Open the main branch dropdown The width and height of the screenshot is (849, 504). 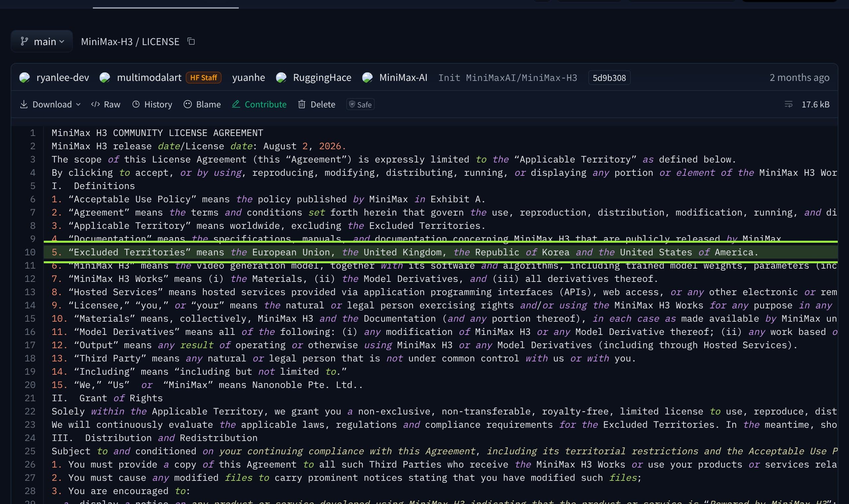pos(42,41)
